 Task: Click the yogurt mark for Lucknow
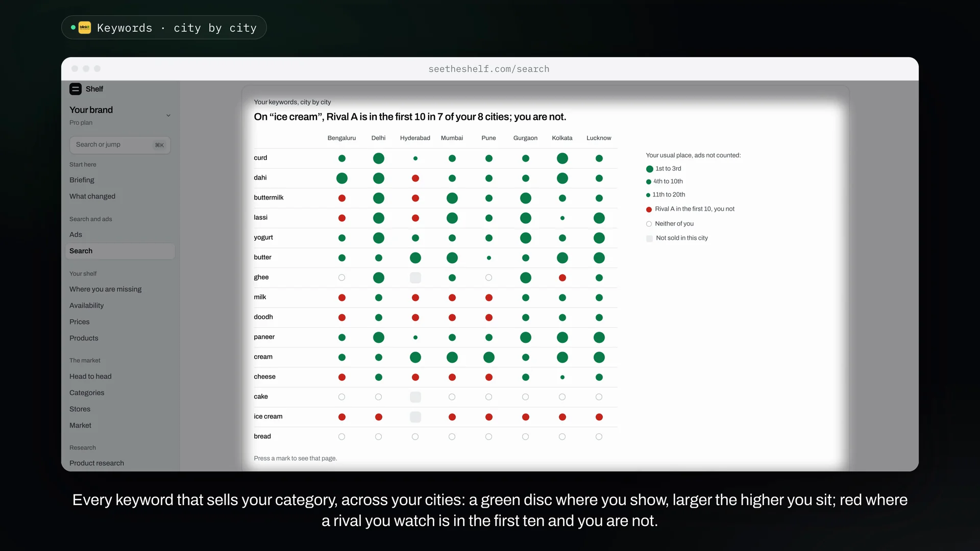tap(599, 238)
